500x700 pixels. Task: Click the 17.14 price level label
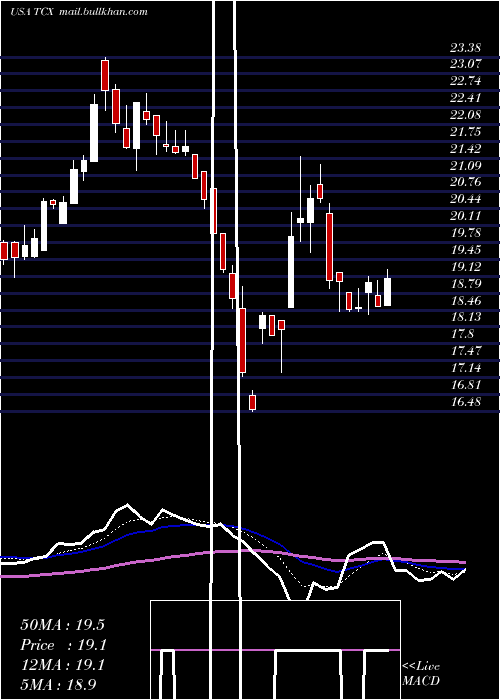click(x=465, y=368)
